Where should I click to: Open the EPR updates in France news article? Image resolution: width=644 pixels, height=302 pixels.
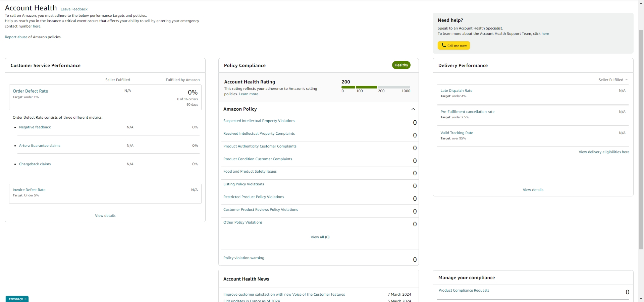click(252, 301)
